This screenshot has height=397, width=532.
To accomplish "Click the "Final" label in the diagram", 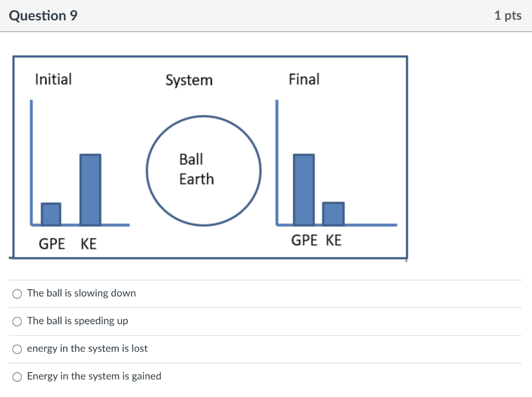I will [x=304, y=79].
